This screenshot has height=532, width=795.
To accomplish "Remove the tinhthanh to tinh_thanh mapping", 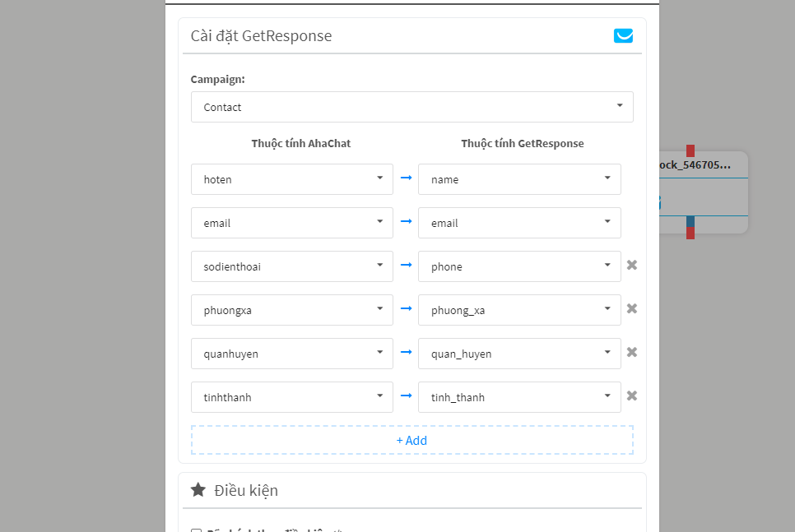I will point(632,396).
